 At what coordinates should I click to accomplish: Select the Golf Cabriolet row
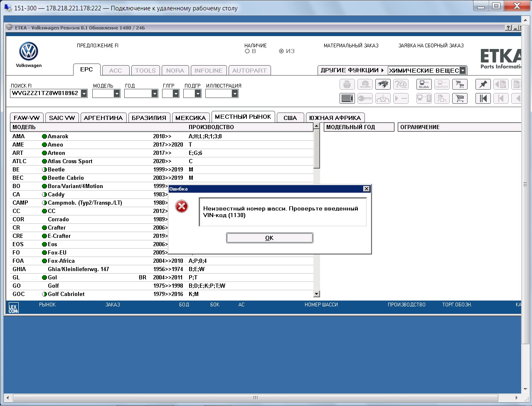click(162, 294)
